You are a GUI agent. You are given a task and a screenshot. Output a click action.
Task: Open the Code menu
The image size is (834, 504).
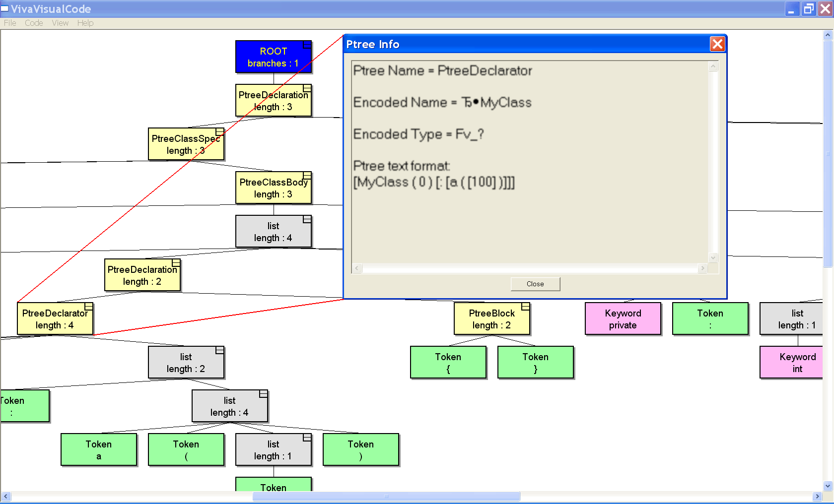(x=34, y=23)
